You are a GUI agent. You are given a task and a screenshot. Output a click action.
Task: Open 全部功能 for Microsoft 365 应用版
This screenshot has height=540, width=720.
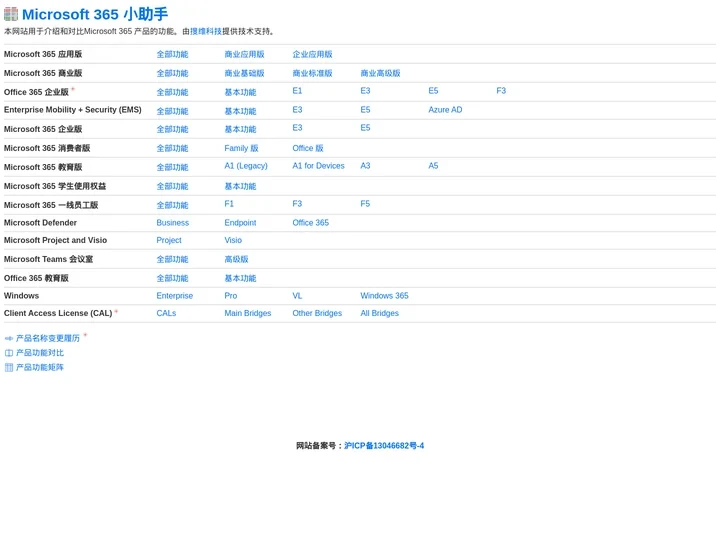[x=172, y=54]
